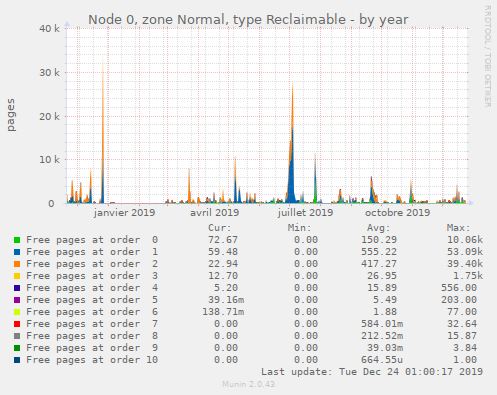Click the Avg value 555.22
The height and width of the screenshot is (395, 497).
(x=379, y=252)
